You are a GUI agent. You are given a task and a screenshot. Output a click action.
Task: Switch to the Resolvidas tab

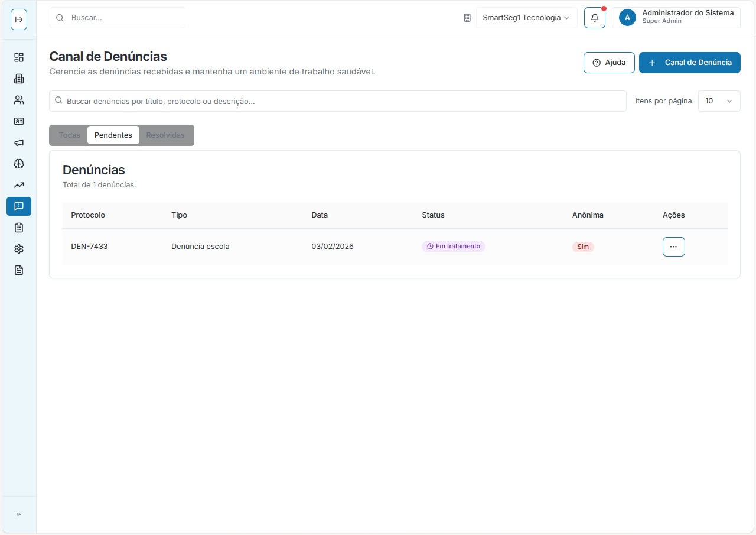tap(165, 135)
